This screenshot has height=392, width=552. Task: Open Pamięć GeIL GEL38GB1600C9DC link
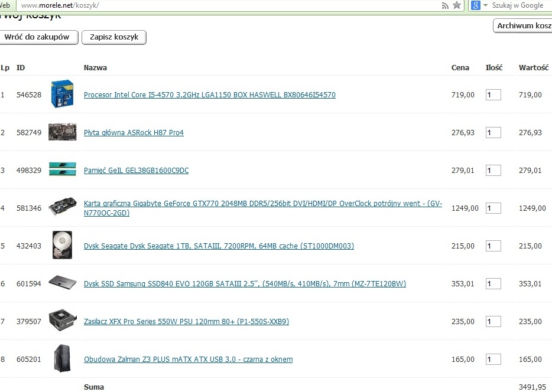pos(136,170)
